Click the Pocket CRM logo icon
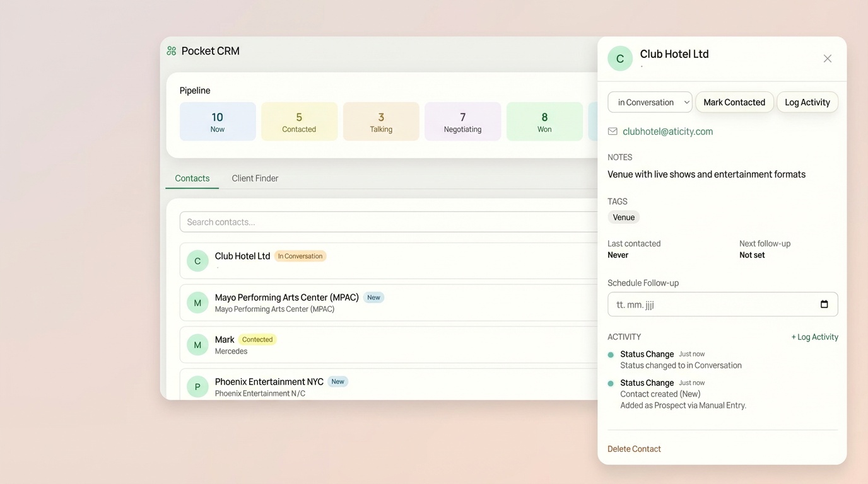Viewport: 868px width, 484px height. pos(172,51)
